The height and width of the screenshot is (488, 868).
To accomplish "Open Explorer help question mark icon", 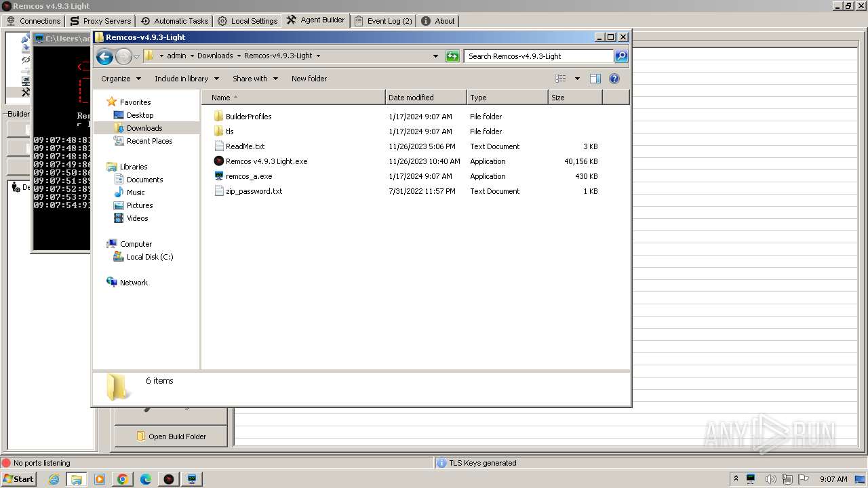I will pos(614,79).
